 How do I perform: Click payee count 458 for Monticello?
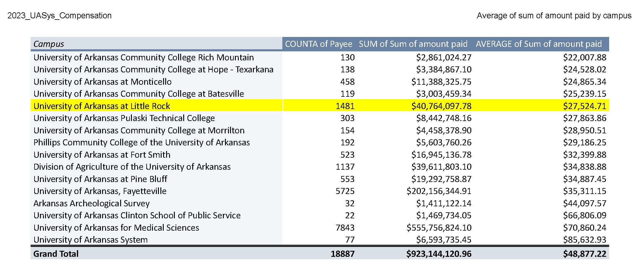tap(348, 82)
